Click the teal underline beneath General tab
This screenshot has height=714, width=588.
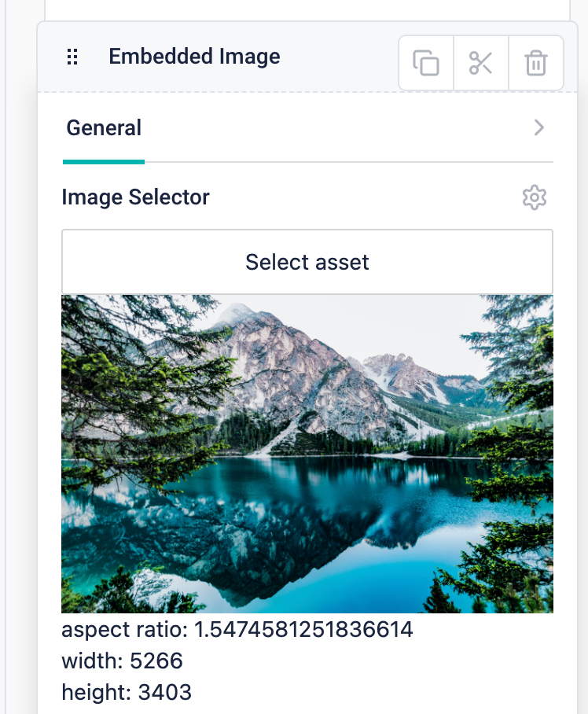(104, 162)
